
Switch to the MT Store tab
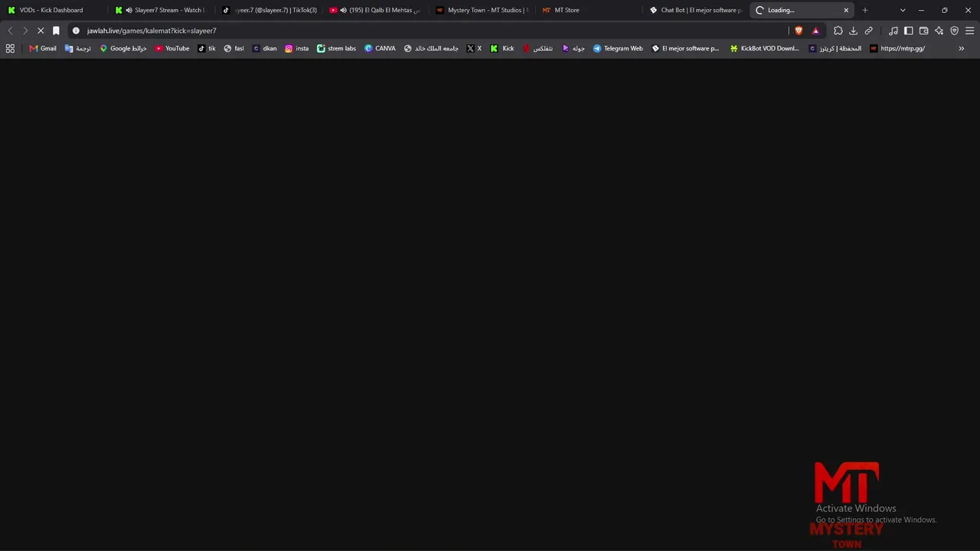coord(589,10)
